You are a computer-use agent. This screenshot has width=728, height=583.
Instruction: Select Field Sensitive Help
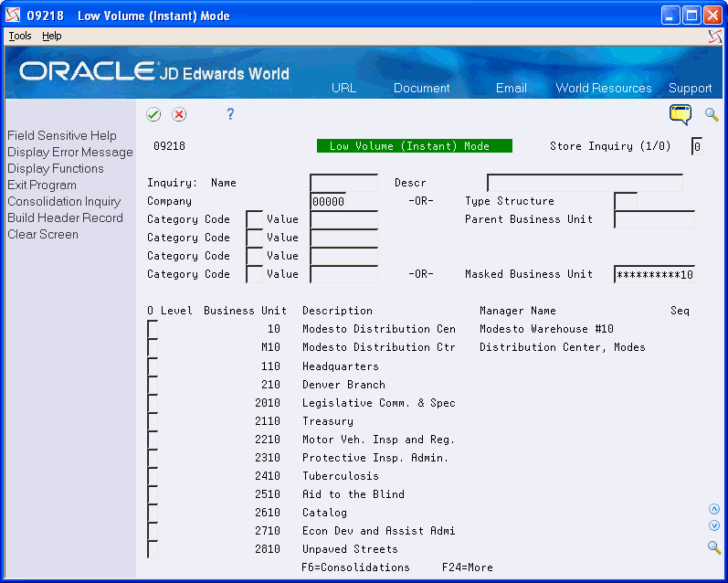coord(62,135)
